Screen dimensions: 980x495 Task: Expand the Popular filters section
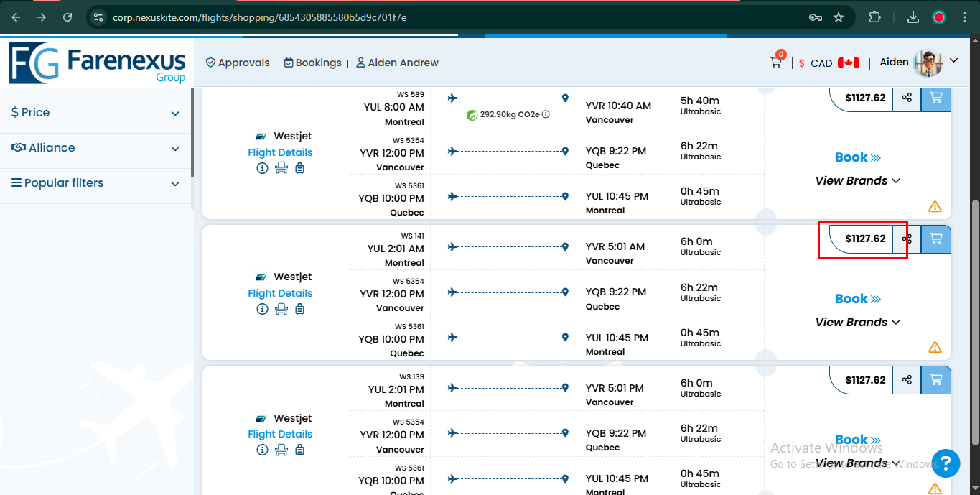[x=96, y=183]
